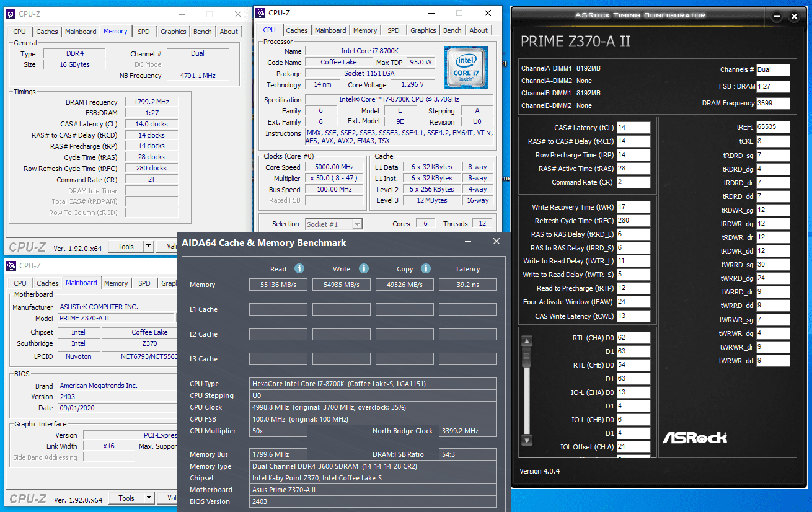Screen dimensions: 812x512
Task: Click the Intel Core i7 logo
Action: coord(466,68)
